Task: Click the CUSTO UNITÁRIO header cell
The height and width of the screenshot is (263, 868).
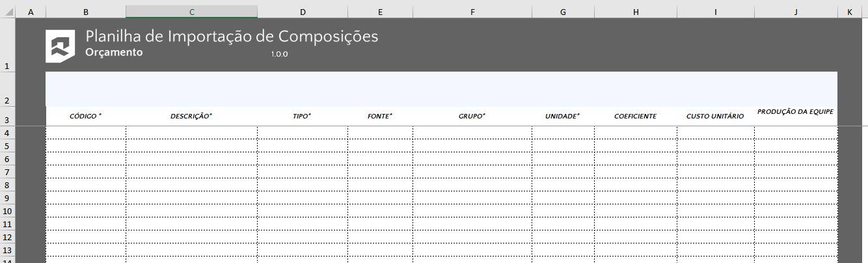Action: click(x=715, y=116)
